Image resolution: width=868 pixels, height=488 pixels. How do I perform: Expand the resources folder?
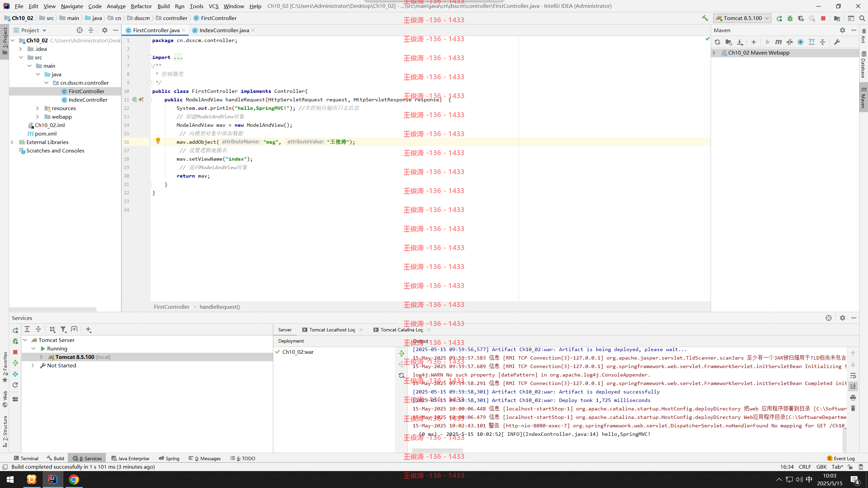pos(38,108)
